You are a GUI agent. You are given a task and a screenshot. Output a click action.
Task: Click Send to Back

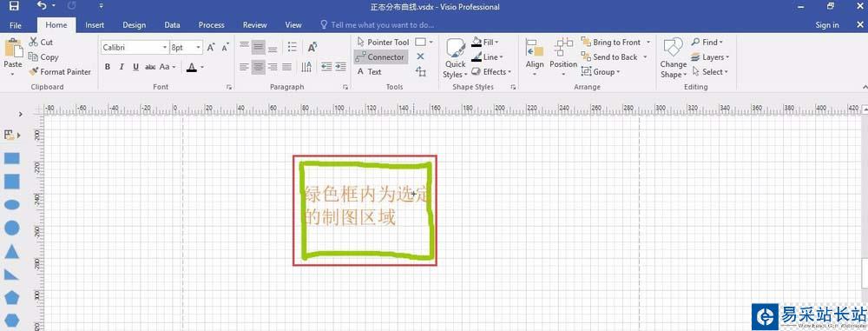click(609, 57)
